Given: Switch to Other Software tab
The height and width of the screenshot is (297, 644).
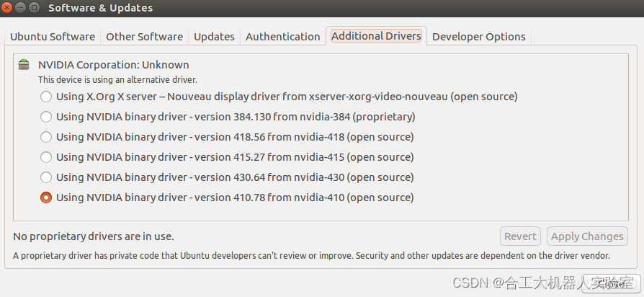Looking at the screenshot, I should click(x=144, y=37).
